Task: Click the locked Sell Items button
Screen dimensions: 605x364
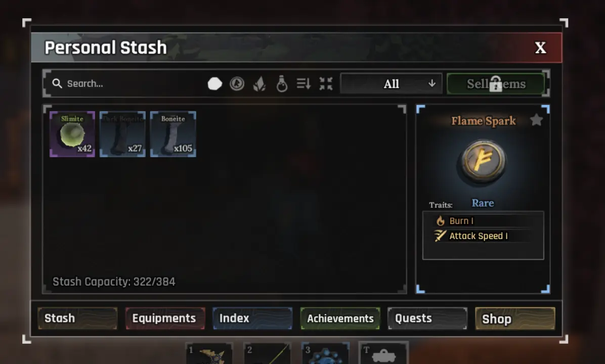Action: (496, 84)
